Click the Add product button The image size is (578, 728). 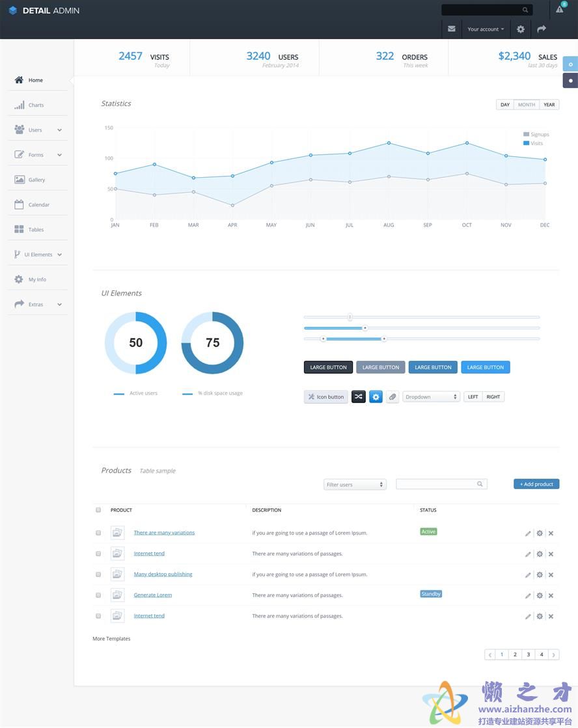tap(536, 484)
